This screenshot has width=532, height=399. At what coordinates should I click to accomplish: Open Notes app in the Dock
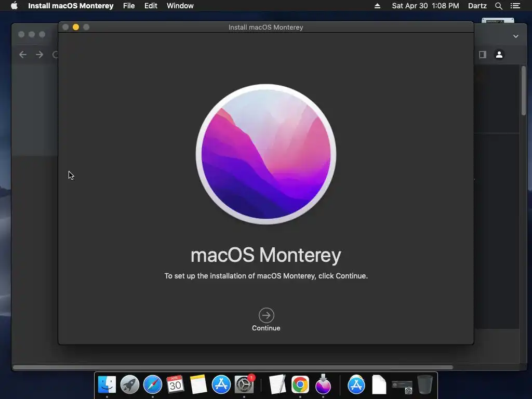click(198, 384)
